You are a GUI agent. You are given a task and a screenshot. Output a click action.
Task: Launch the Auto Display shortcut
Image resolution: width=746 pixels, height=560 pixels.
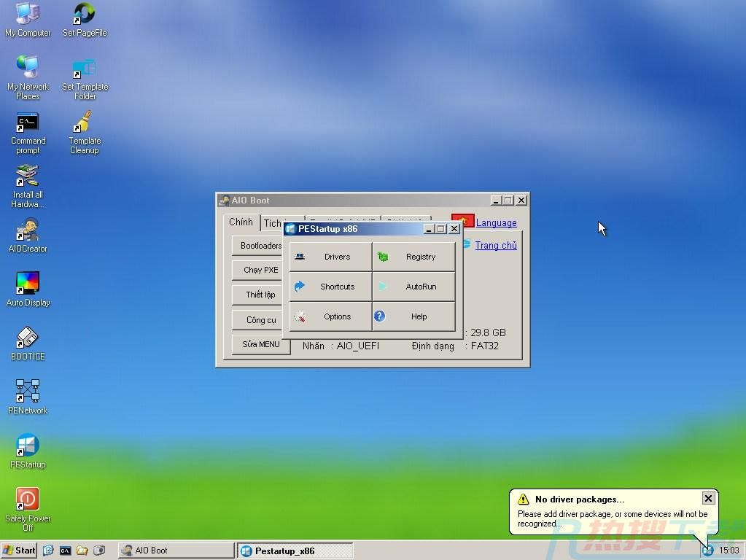28,289
